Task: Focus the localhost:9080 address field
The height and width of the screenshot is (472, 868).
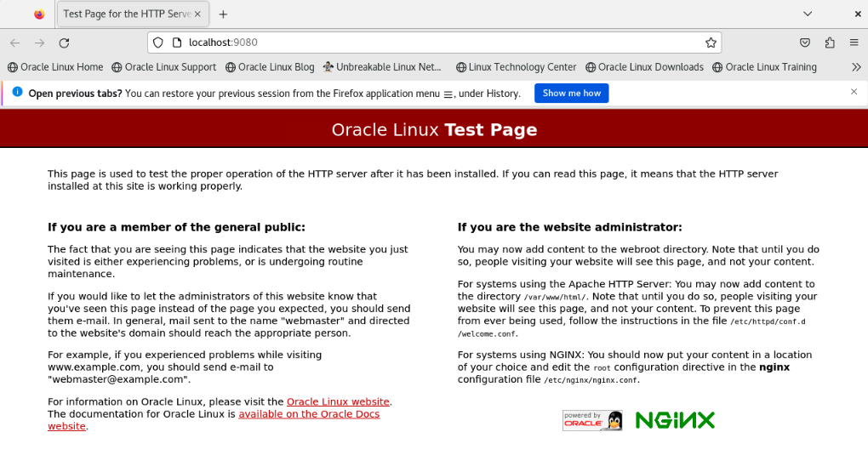Action: coord(434,43)
